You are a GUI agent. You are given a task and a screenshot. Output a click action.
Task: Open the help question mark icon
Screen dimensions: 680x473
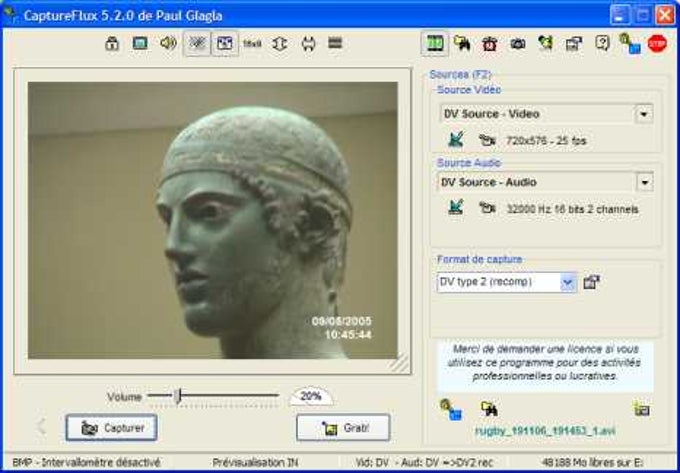(602, 43)
